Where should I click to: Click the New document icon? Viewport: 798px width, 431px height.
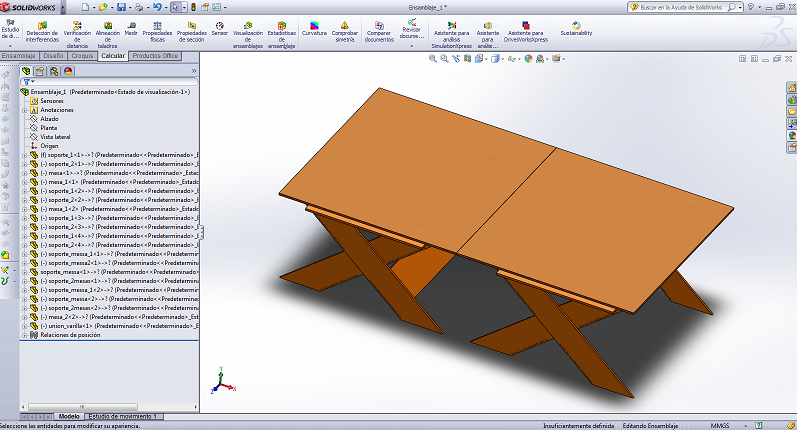(x=86, y=7)
